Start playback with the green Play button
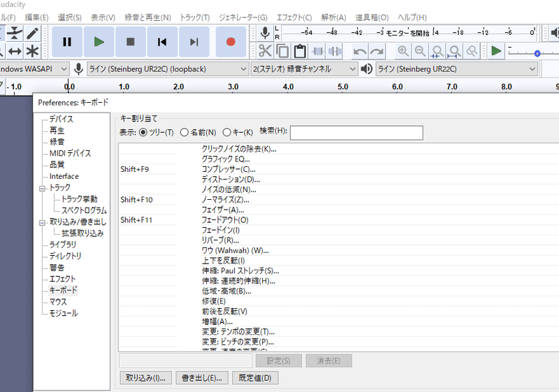559x392 pixels. 99,42
